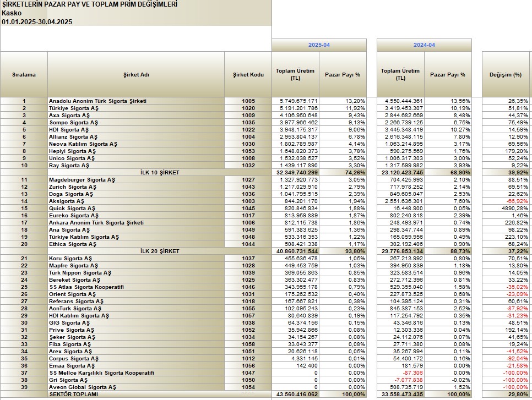Image resolution: width=532 pixels, height=400 pixels.
Task: Click the date range '01.01.2025-30.04.2025'
Action: coord(37,22)
